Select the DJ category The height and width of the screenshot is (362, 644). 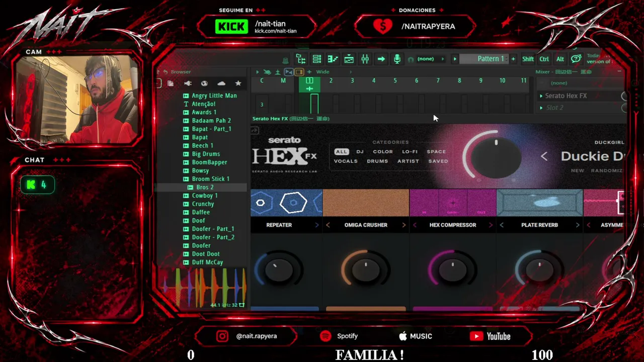(x=360, y=151)
